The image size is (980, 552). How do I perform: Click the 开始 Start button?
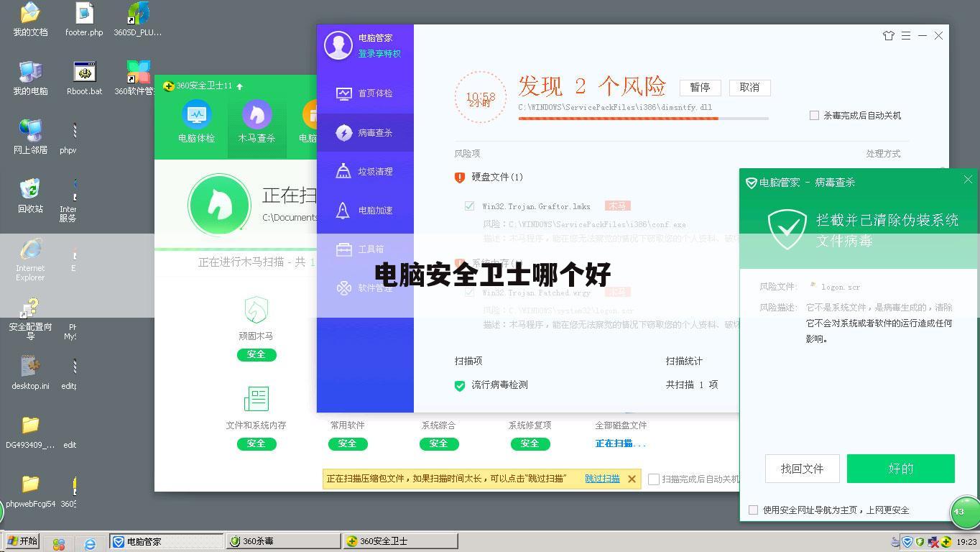click(x=22, y=541)
